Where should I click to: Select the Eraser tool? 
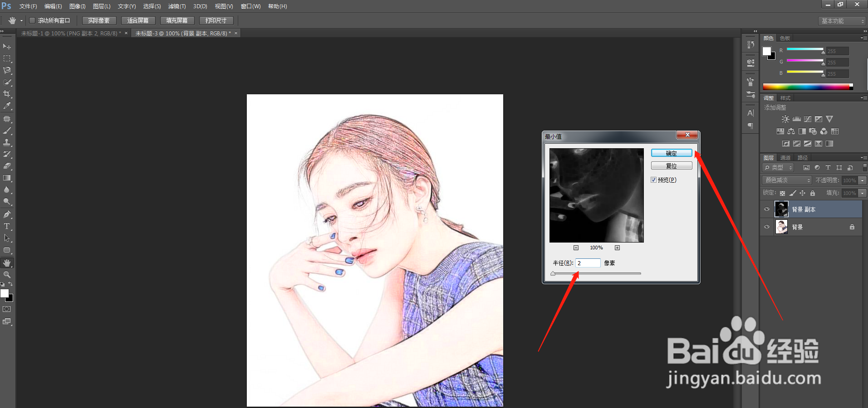click(x=7, y=166)
